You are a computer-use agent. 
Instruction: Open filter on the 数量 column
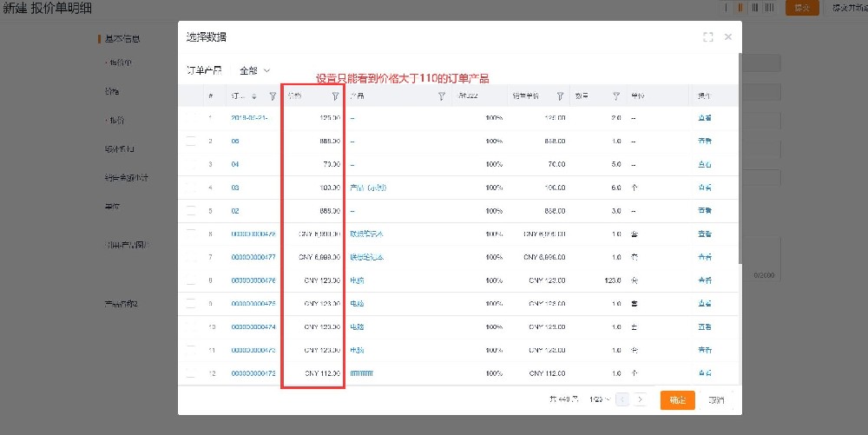click(616, 96)
